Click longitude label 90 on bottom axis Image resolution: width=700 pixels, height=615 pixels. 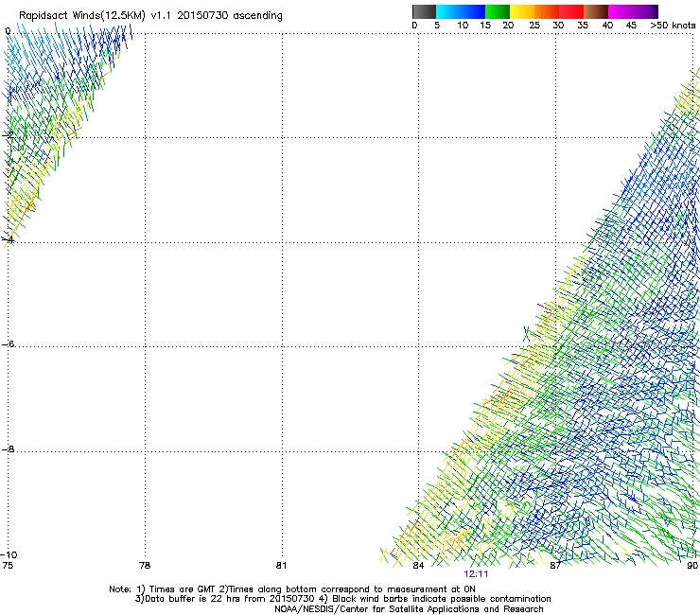(x=692, y=566)
